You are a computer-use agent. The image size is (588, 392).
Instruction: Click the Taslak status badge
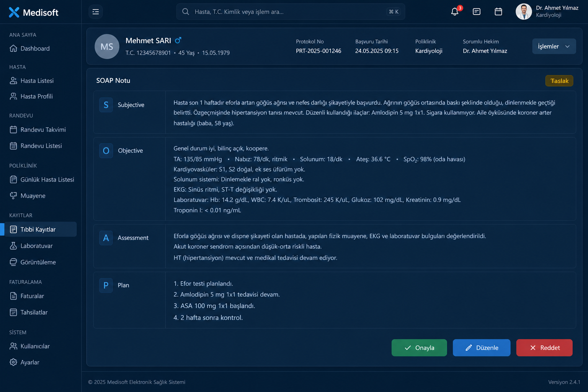[x=559, y=81]
